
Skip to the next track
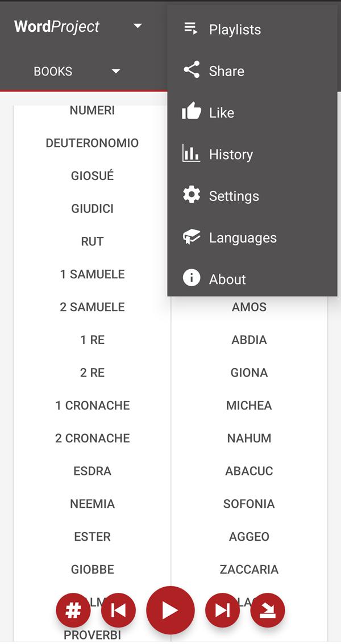coord(222,610)
